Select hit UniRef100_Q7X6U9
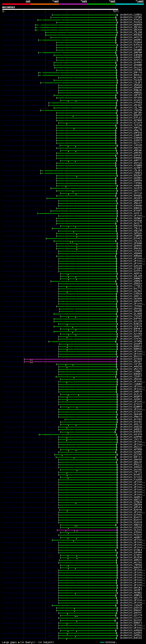This screenshot has width=146, height=644. click(x=131, y=359)
